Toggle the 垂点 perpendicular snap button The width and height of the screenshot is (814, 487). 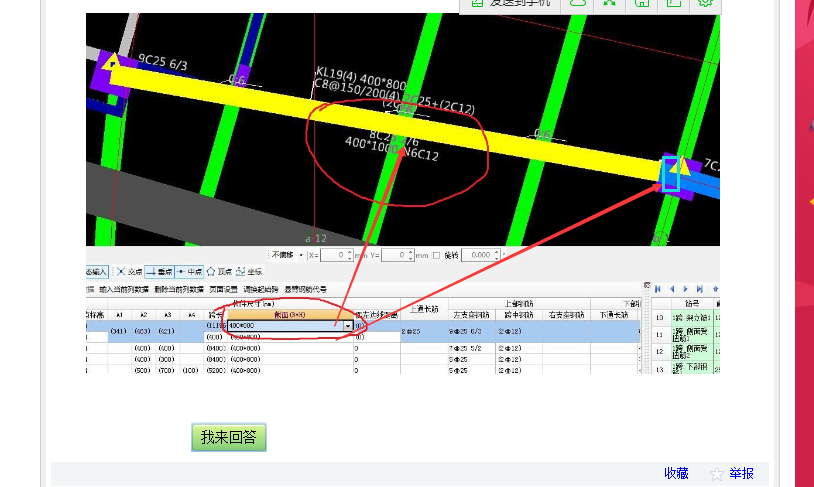(x=159, y=271)
